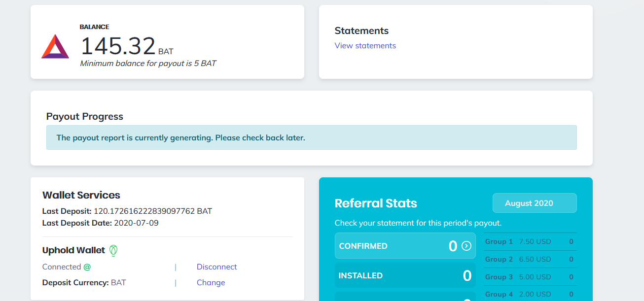The width and height of the screenshot is (644, 301).
Task: Click the Statements heading
Action: [361, 31]
